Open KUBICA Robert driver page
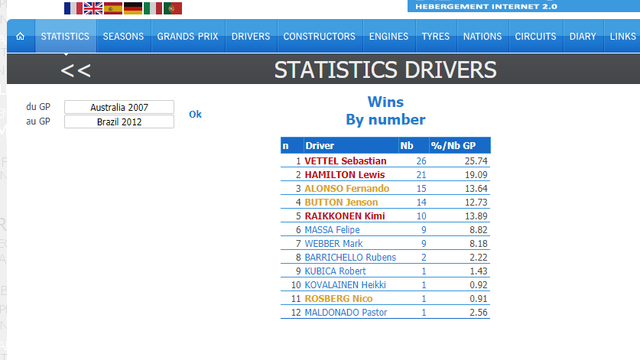Viewport: 640px width, 360px height. tap(335, 271)
